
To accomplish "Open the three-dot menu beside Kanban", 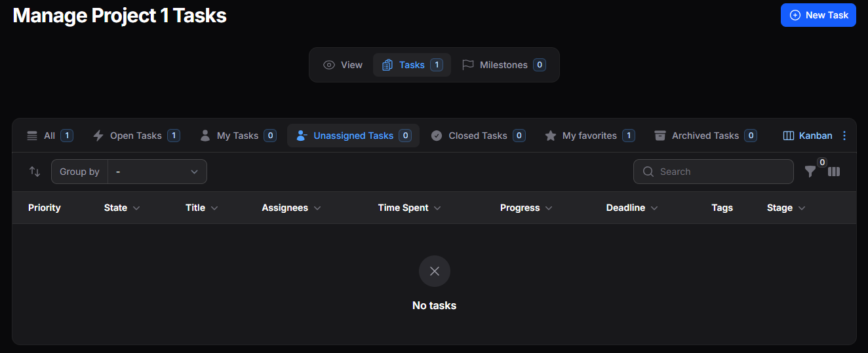I will [844, 136].
